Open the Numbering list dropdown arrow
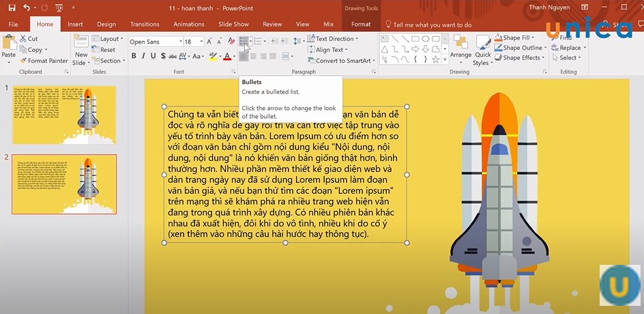This screenshot has width=644, height=314. click(265, 41)
